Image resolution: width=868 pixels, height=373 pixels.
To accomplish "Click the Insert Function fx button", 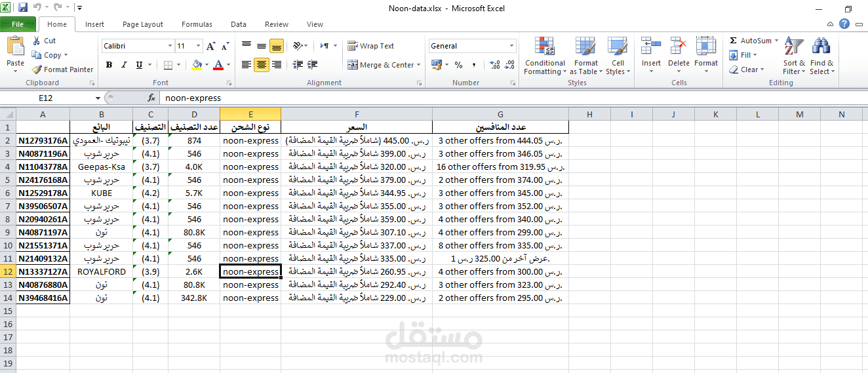I will [x=151, y=98].
